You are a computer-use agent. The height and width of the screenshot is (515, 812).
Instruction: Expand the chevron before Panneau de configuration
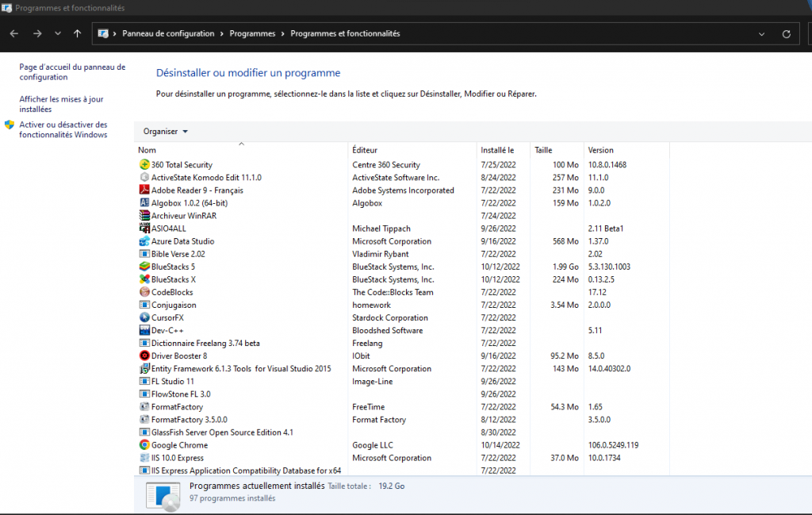tap(114, 33)
